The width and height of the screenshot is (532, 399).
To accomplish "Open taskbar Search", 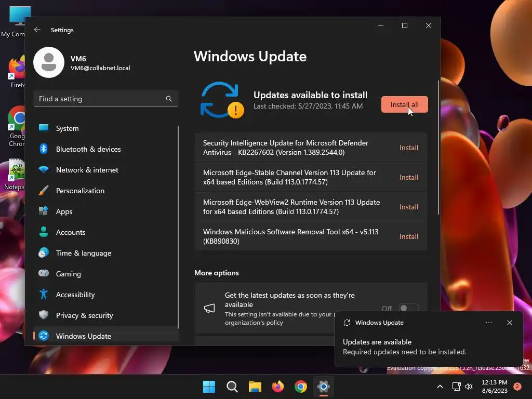I will 232,387.
